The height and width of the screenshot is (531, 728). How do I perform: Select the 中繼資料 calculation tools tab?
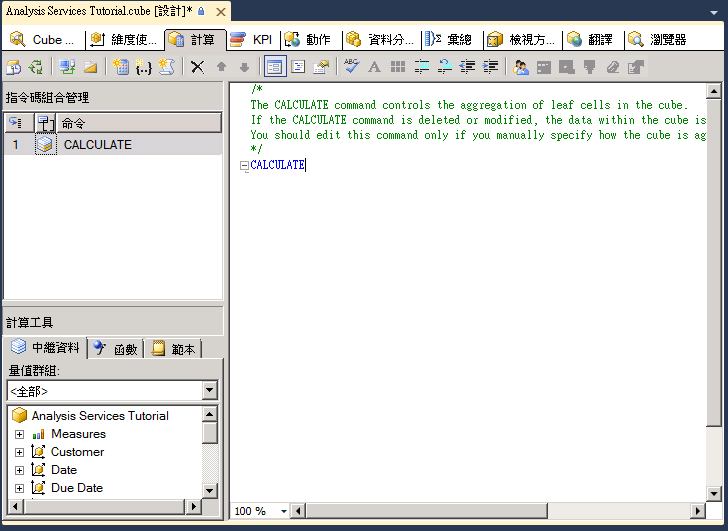46,348
